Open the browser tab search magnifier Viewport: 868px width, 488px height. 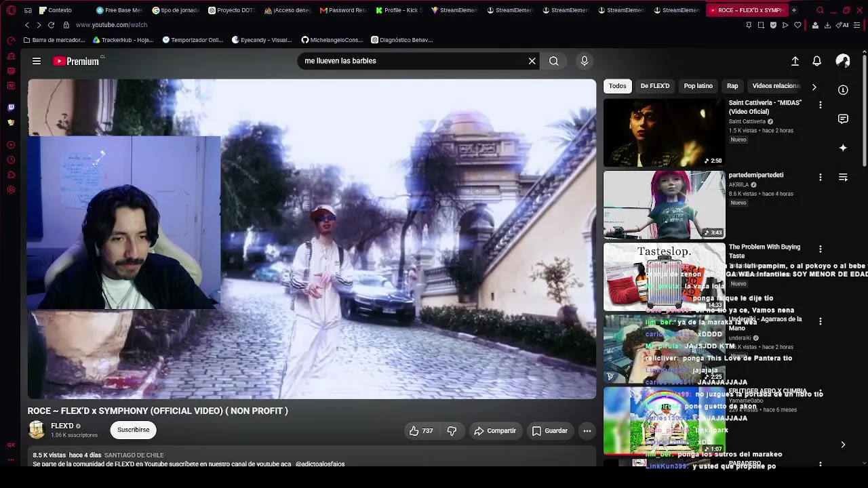pos(820,10)
